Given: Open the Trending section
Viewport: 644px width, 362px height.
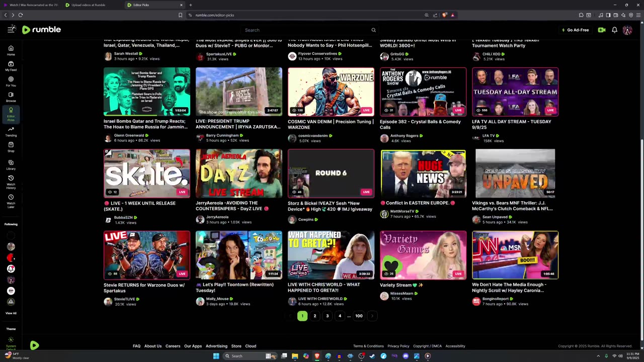Looking at the screenshot, I should (11, 132).
